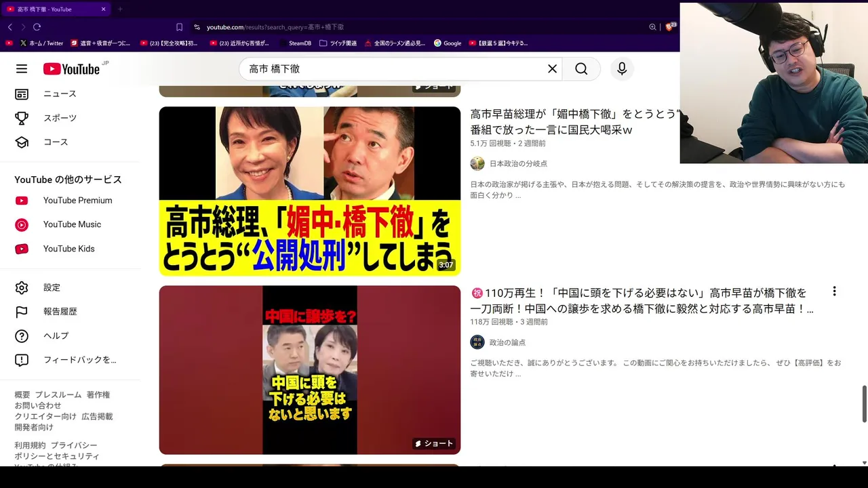Click the プレスルーム footer link
The width and height of the screenshot is (868, 488).
click(58, 394)
